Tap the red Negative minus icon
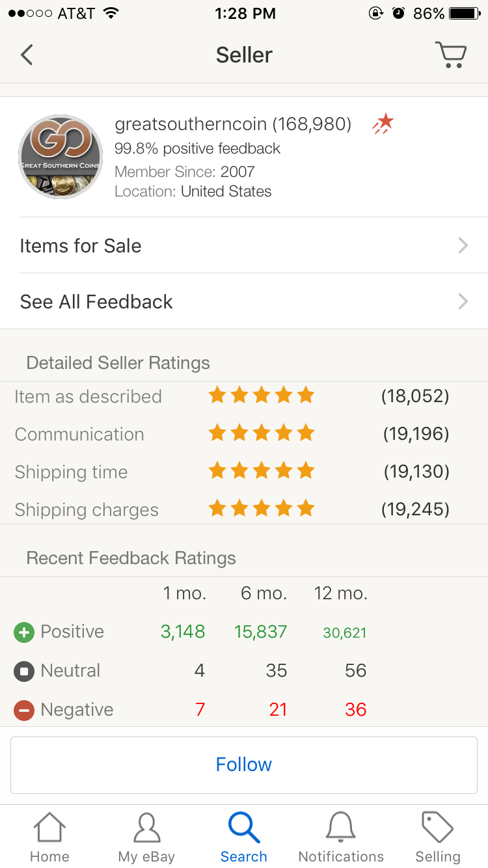This screenshot has width=488, height=868. [x=24, y=710]
